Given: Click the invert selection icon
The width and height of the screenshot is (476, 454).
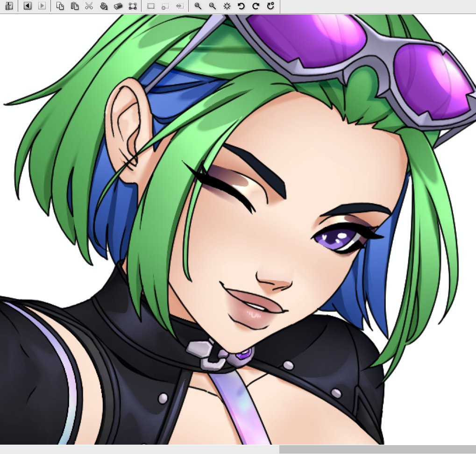Looking at the screenshot, I should pyautogui.click(x=180, y=6).
